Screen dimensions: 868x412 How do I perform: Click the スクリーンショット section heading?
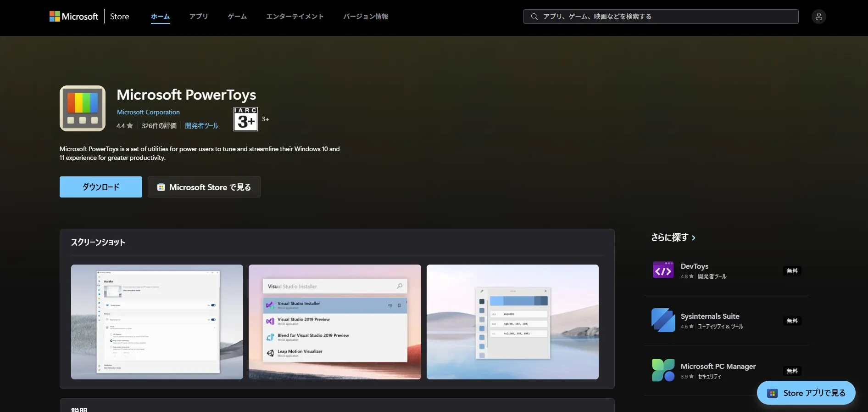[x=98, y=243]
